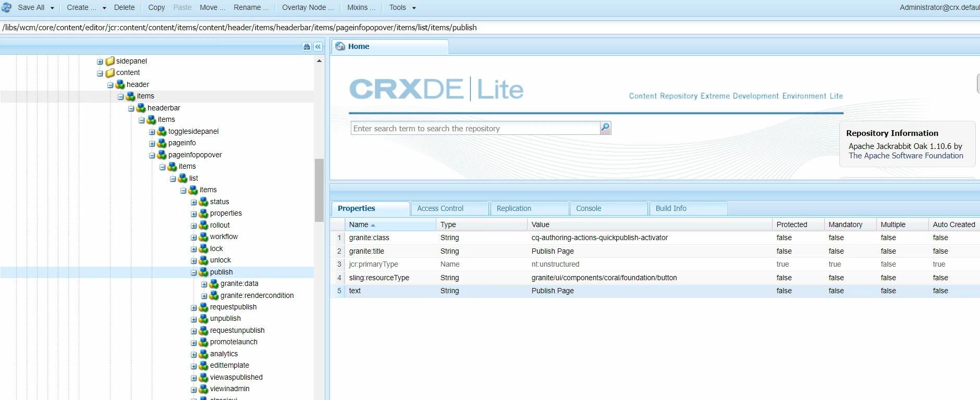
Task: Click the headerbar node icon
Action: point(141,108)
